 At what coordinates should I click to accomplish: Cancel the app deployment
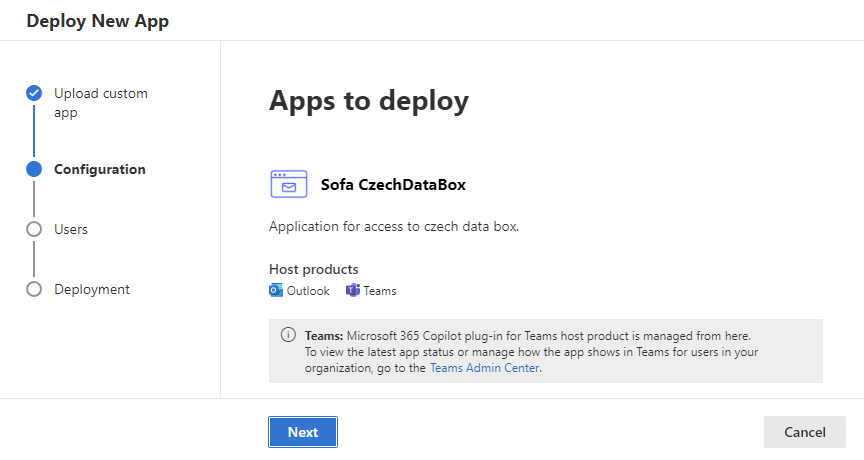[804, 432]
